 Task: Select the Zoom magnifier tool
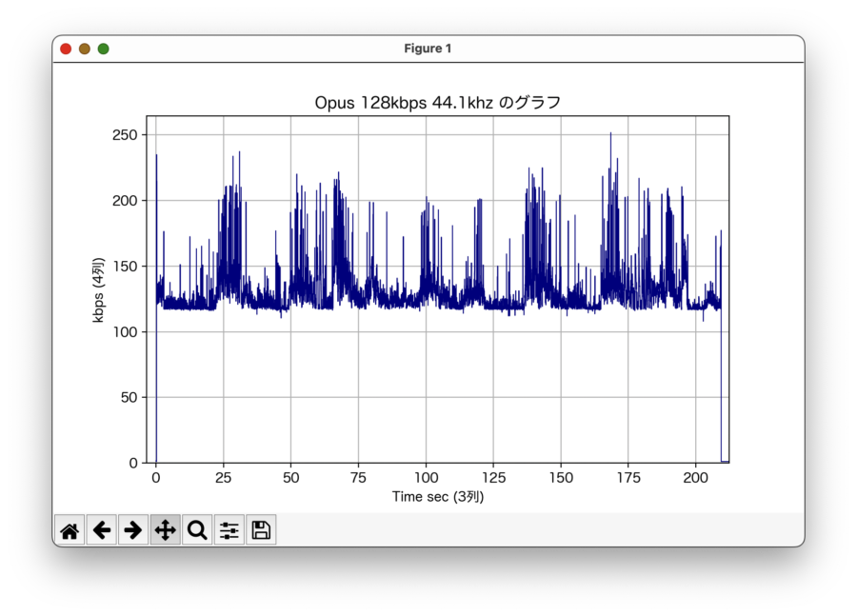click(x=197, y=530)
